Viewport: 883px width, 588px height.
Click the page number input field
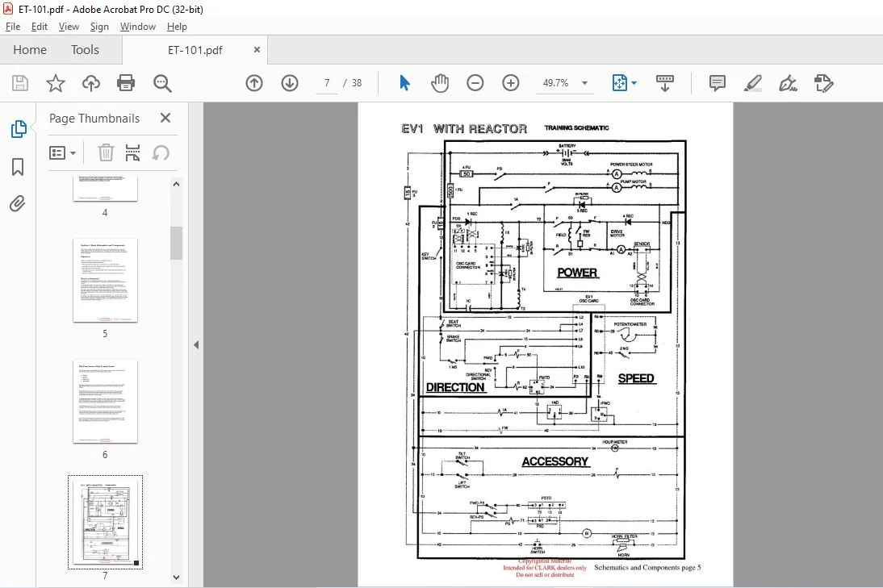pyautogui.click(x=327, y=83)
